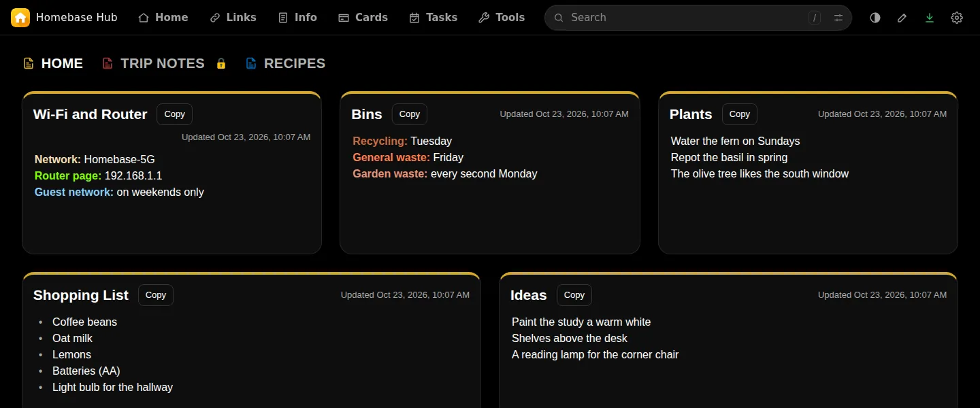Click the yellow lock icon by Trip Notes

[220, 63]
